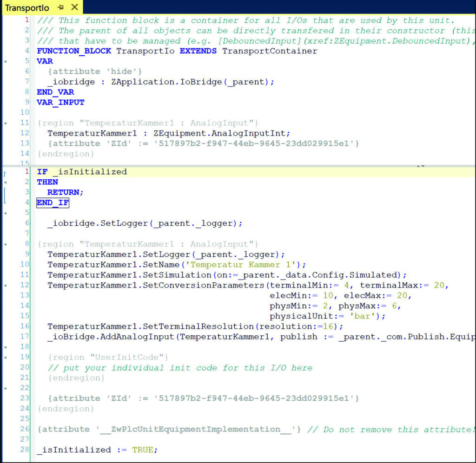
Task: Click ZApplication.IoBridge type name
Action: tap(166, 82)
